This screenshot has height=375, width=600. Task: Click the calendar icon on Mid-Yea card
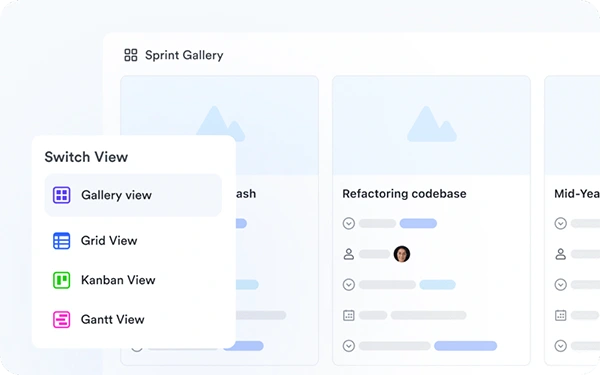(x=561, y=315)
